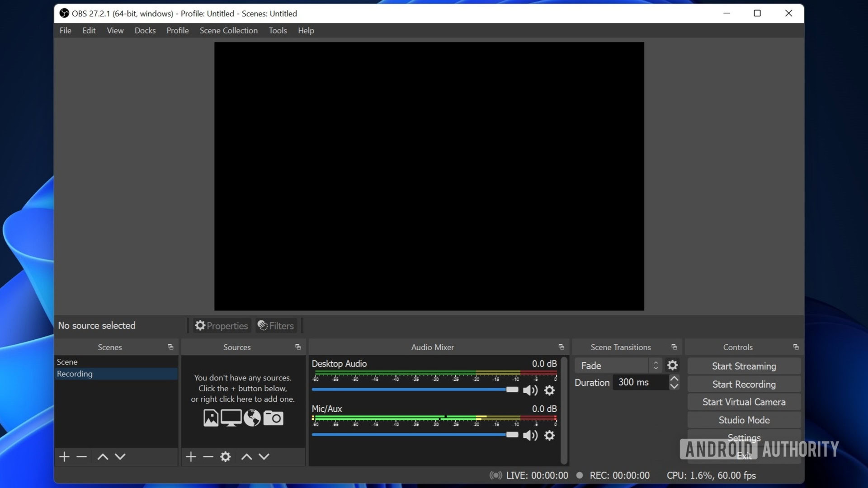Click Start Virtual Camera button

(x=744, y=402)
